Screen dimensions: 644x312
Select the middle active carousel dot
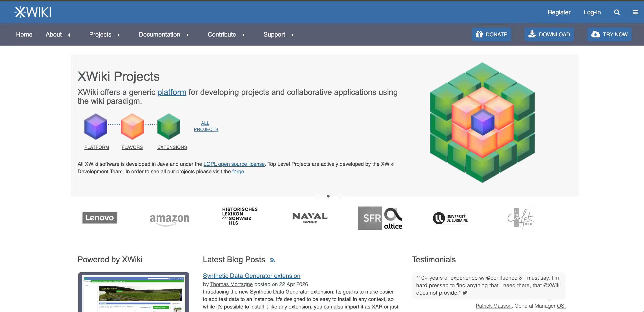pos(328,196)
